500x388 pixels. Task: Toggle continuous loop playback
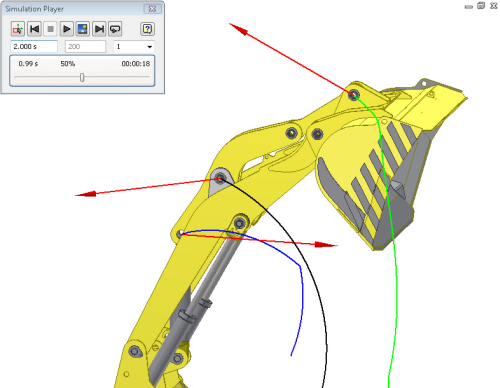click(x=115, y=29)
